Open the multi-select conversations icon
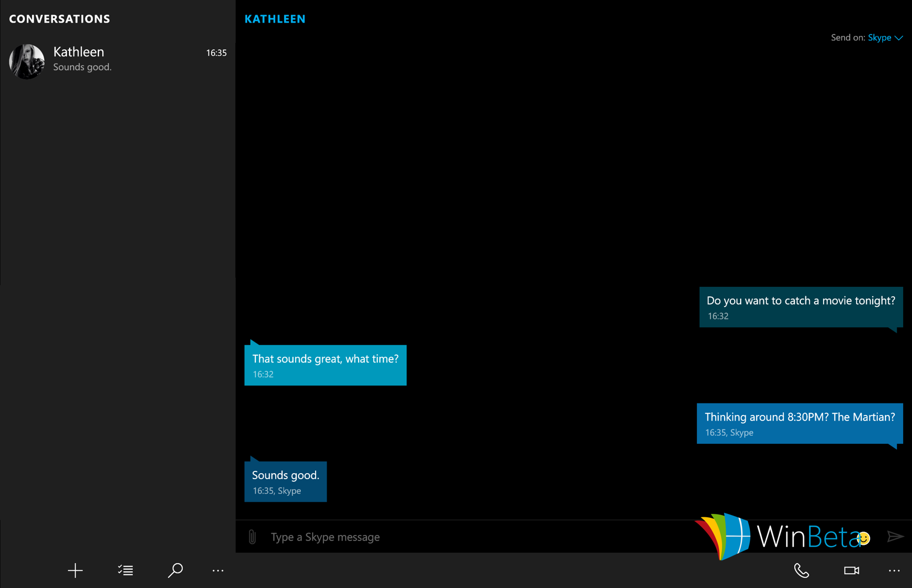912x588 pixels. click(x=125, y=570)
